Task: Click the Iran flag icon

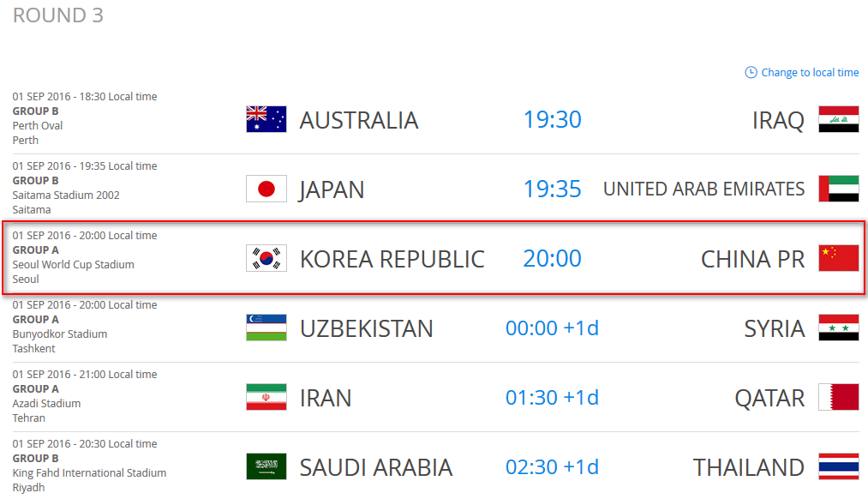Action: (x=266, y=397)
